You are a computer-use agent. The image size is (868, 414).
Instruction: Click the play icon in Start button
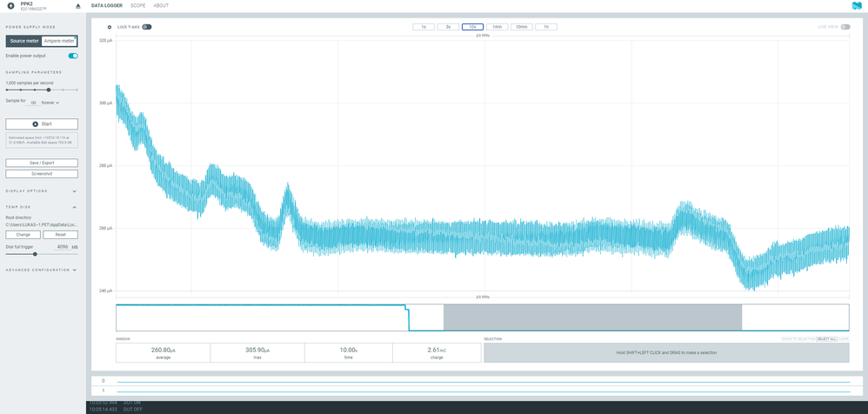click(35, 124)
